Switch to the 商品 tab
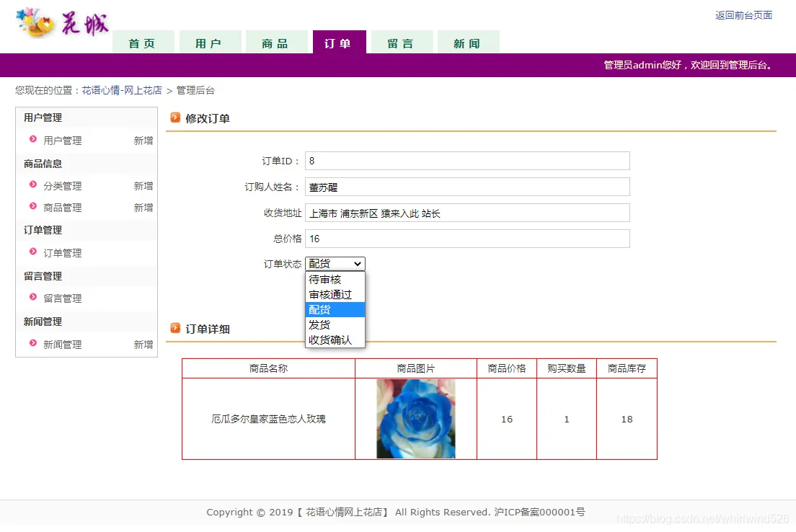Screen dimensions: 796x532 coord(276,42)
